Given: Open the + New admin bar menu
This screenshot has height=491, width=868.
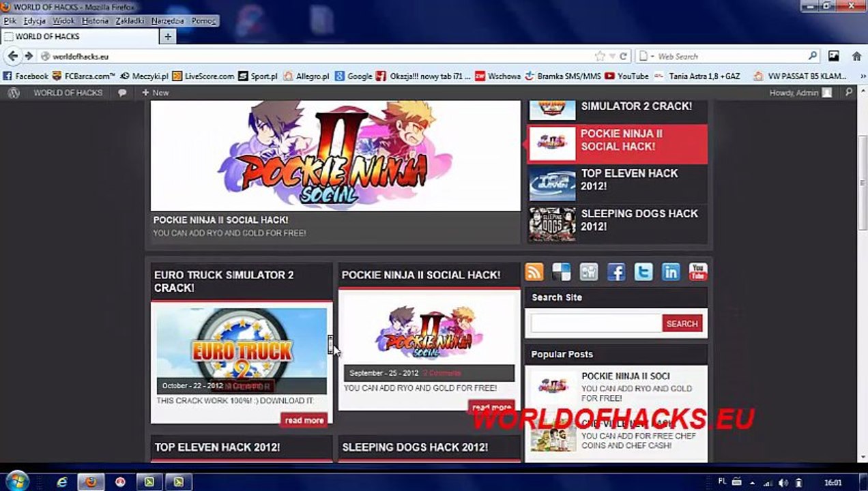Looking at the screenshot, I should pos(156,93).
